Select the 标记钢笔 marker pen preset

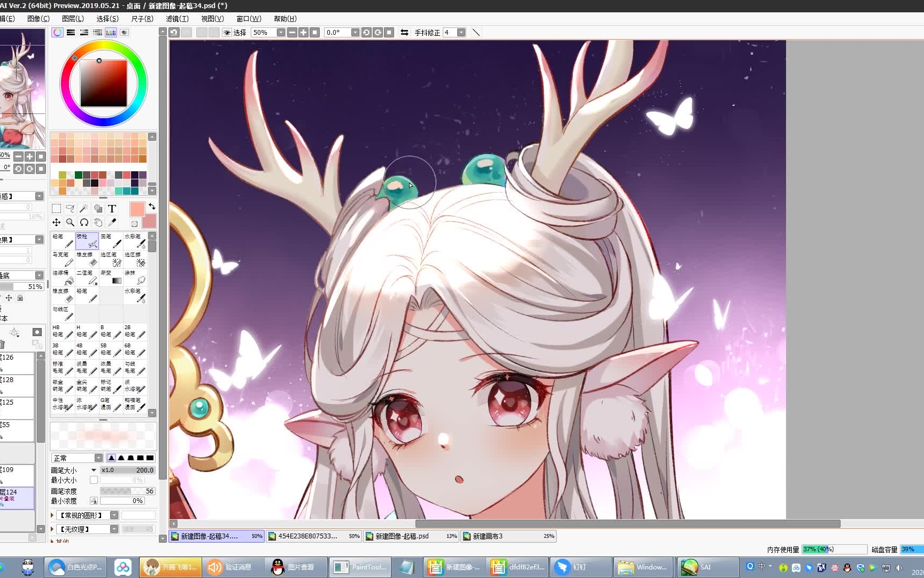tap(111, 386)
